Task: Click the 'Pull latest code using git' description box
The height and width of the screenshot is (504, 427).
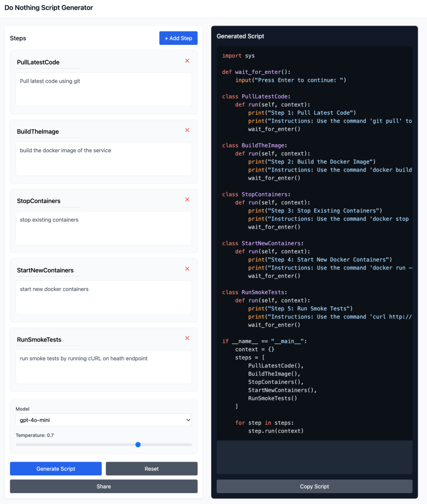Action: tap(103, 90)
